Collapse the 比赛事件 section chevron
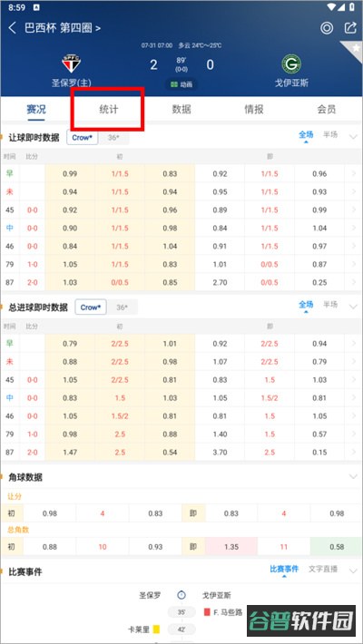This screenshot has height=644, width=363. click(353, 571)
